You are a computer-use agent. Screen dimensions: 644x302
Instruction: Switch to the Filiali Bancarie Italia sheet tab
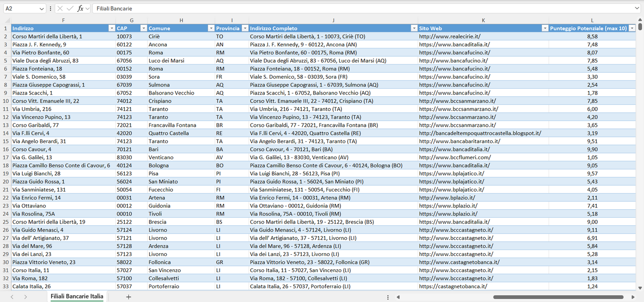click(x=76, y=296)
